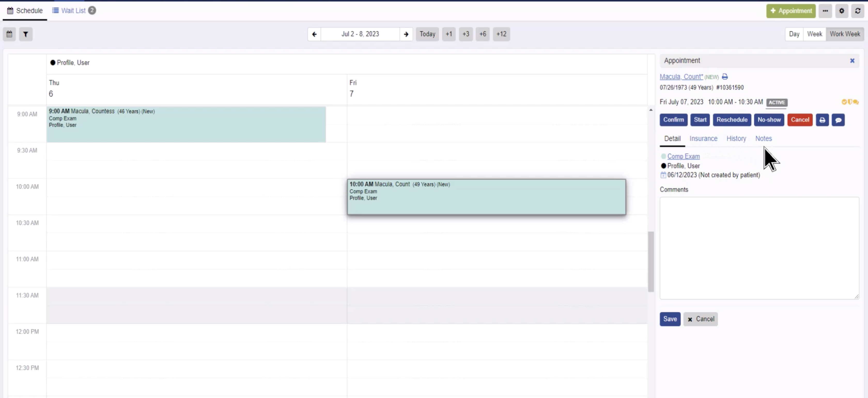Open the more options ellipsis menu
Viewport: 868px width, 398px height.
tap(825, 11)
